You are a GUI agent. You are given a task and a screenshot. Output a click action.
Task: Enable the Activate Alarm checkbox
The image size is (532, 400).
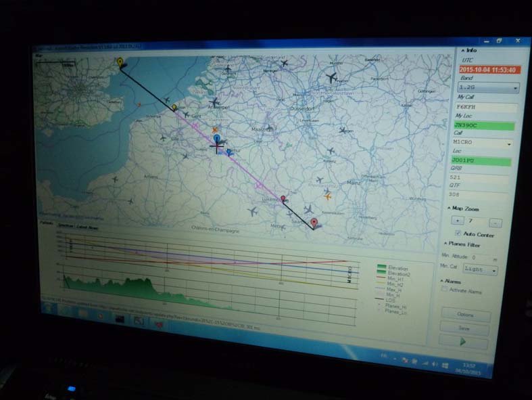[x=444, y=290]
